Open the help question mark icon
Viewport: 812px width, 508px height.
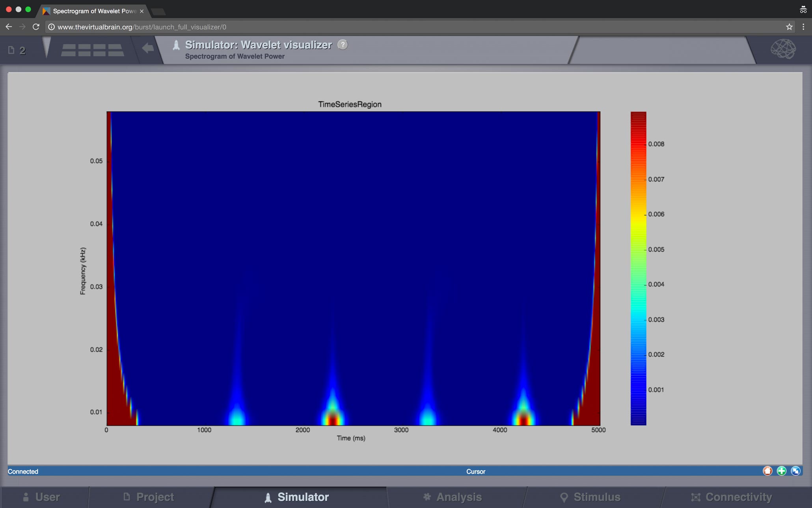pos(343,45)
